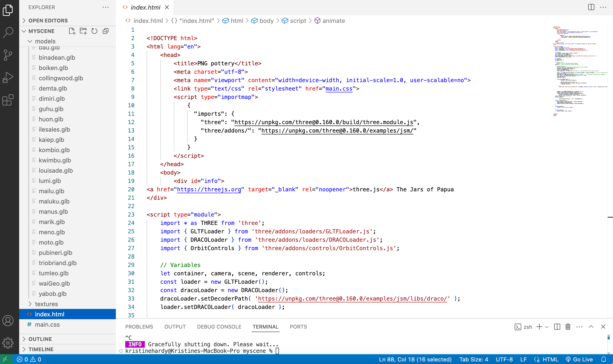Viewport: 613px width, 364px height.
Task: Open notifications bell in status bar
Action: 604,359
